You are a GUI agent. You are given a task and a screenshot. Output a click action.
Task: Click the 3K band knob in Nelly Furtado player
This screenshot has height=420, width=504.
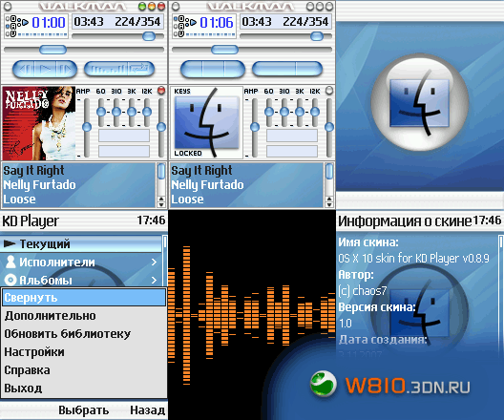(132, 112)
